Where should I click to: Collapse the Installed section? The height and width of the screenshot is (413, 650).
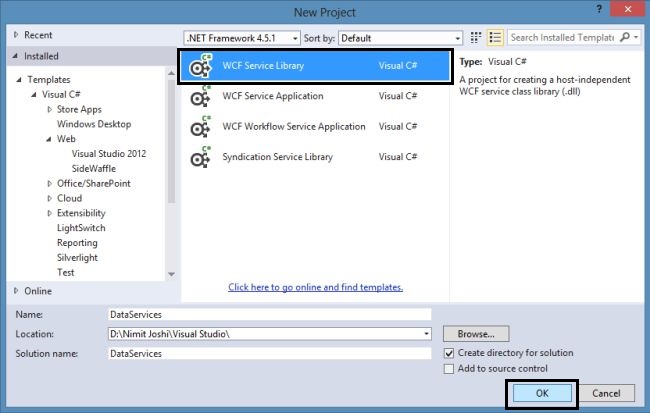[16, 56]
